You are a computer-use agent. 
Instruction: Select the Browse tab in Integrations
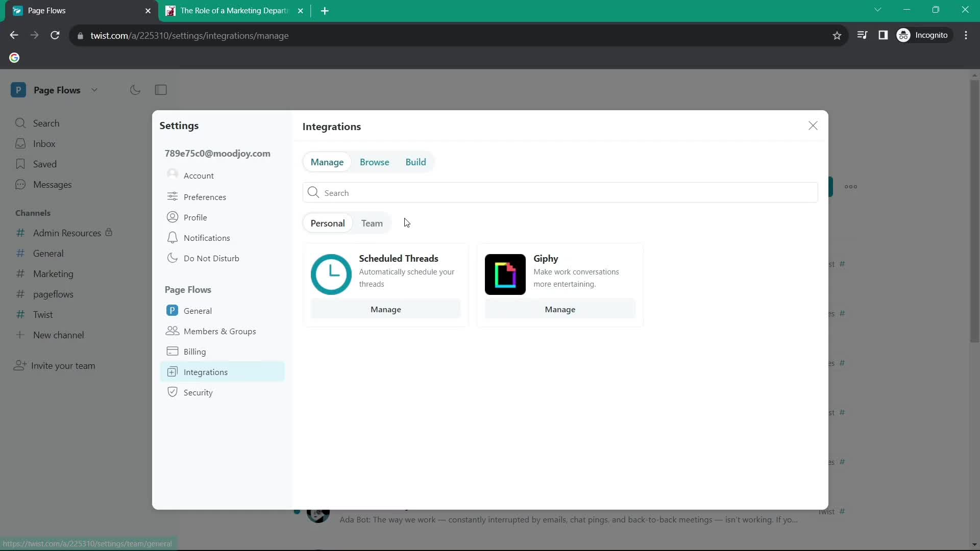[374, 161]
